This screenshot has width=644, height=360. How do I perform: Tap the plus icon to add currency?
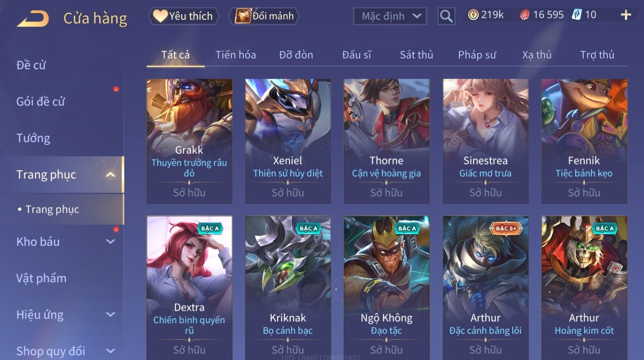[x=626, y=15]
